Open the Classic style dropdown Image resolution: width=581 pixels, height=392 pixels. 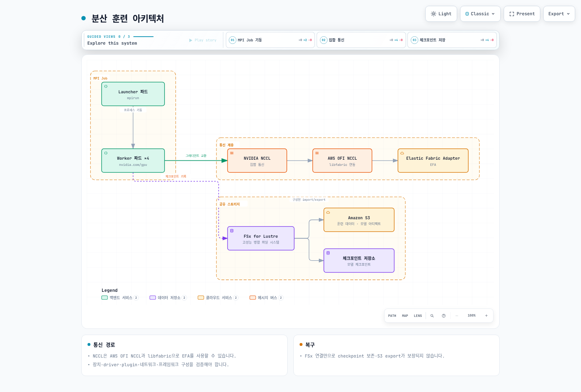[480, 14]
